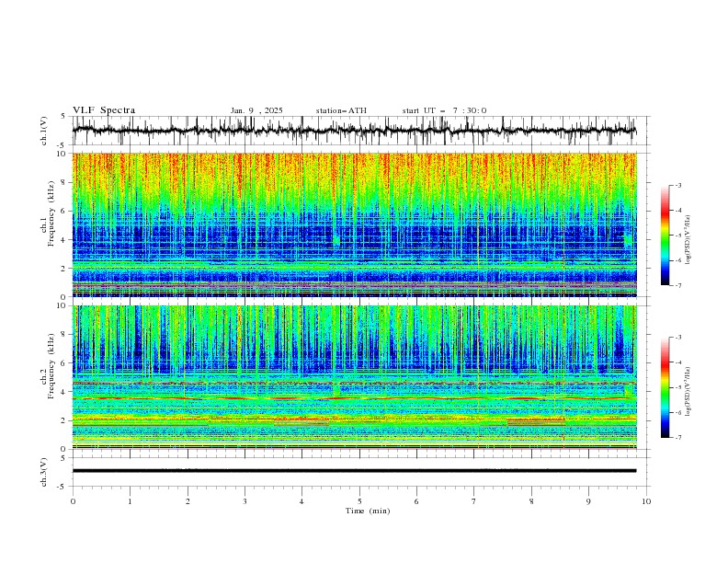
Task: Click the '0' tick on the time axis
Action: tap(73, 501)
